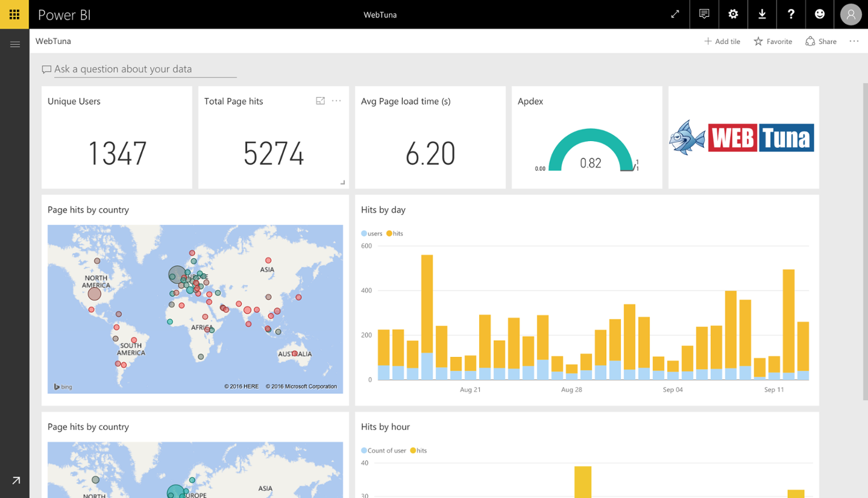Viewport: 868px width, 498px height.
Task: Click the Bing logo on the map
Action: tap(63, 386)
